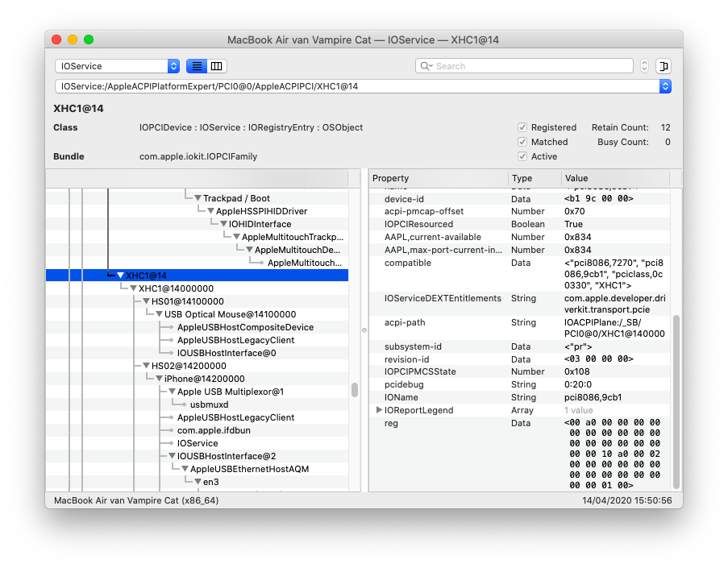Collapse the XHC1@14 node
The image size is (728, 568).
point(121,276)
